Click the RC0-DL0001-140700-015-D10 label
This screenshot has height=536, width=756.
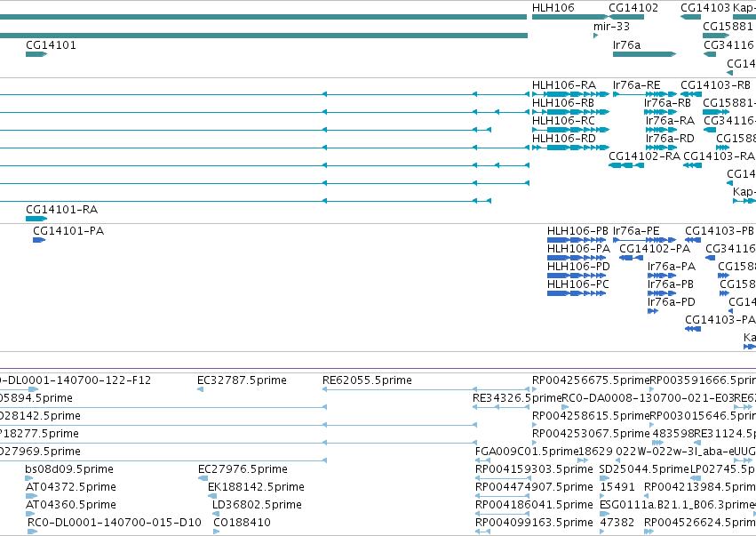[x=115, y=523]
